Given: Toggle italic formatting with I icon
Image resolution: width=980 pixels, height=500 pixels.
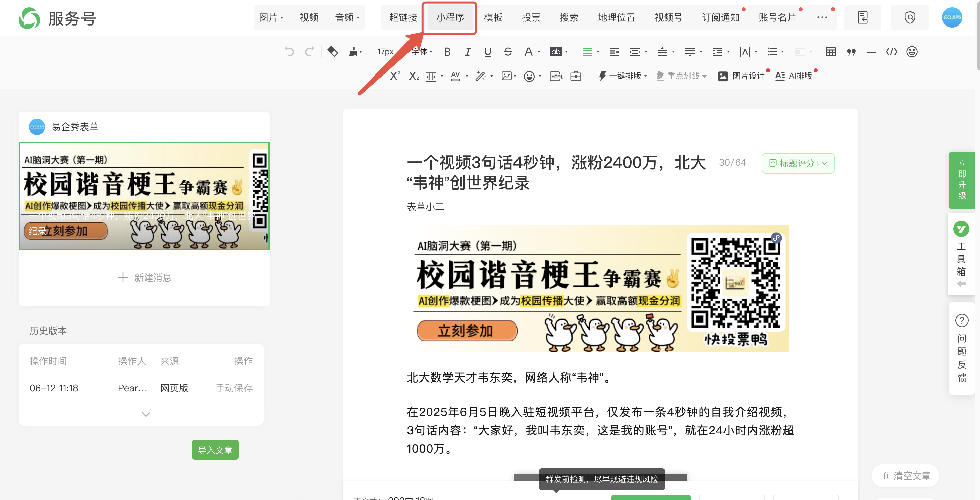Looking at the screenshot, I should pos(468,52).
